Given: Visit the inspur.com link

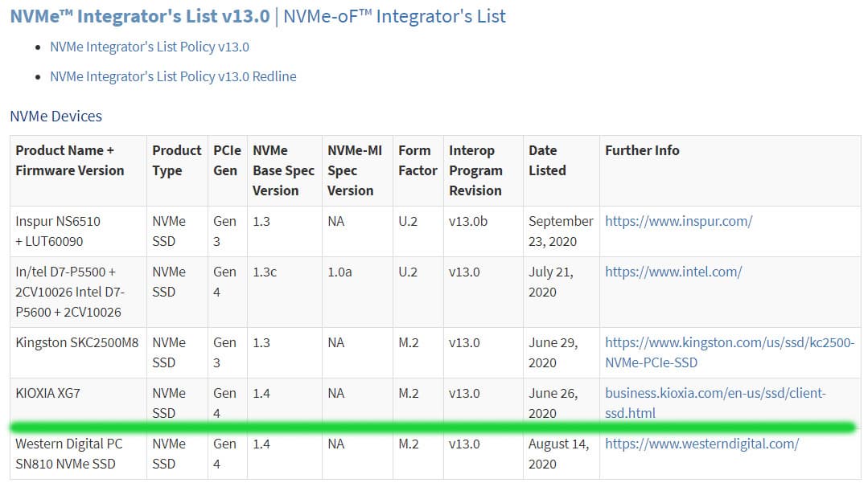Looking at the screenshot, I should click(678, 221).
